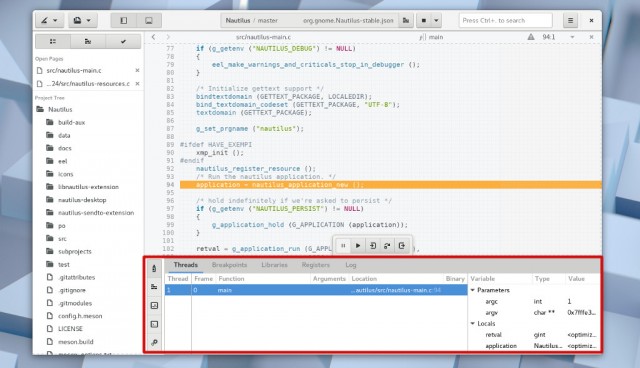Viewport: 640px width, 368px height.
Task: Switch sidebar to the checkmark view icon
Action: (x=123, y=41)
